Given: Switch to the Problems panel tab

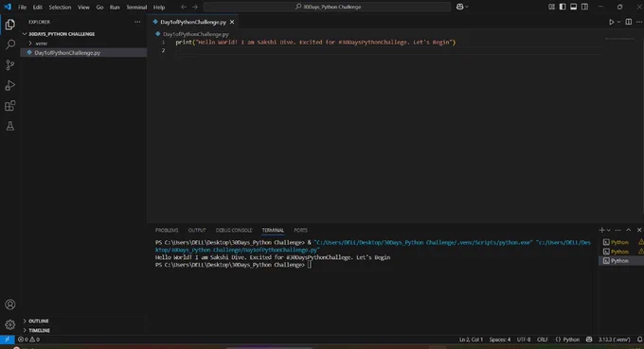Looking at the screenshot, I should (167, 230).
